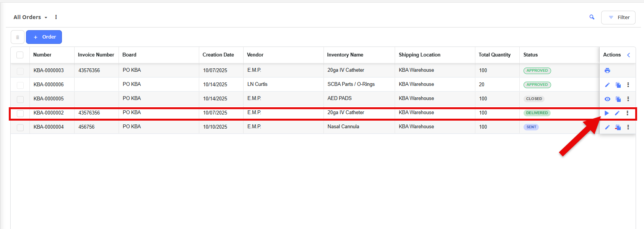Collapse the Actions column with the chevron

click(x=628, y=55)
